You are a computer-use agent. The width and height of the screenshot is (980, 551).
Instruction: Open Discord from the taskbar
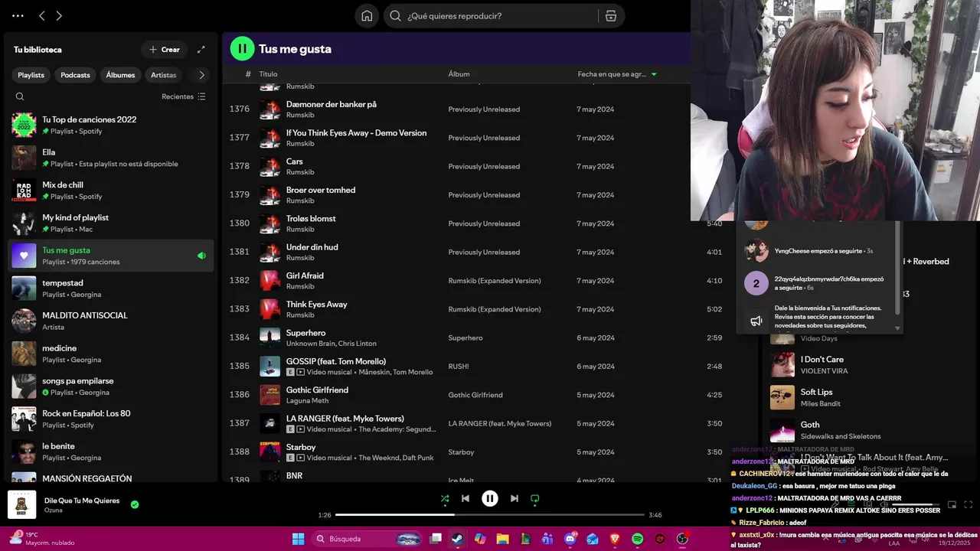click(570, 539)
